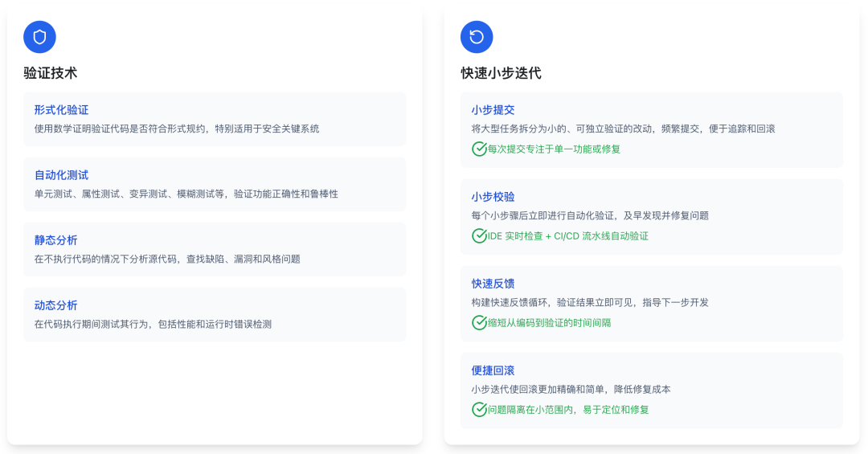Click the green text 缩短从编码到验证的时间间隔

tap(549, 323)
